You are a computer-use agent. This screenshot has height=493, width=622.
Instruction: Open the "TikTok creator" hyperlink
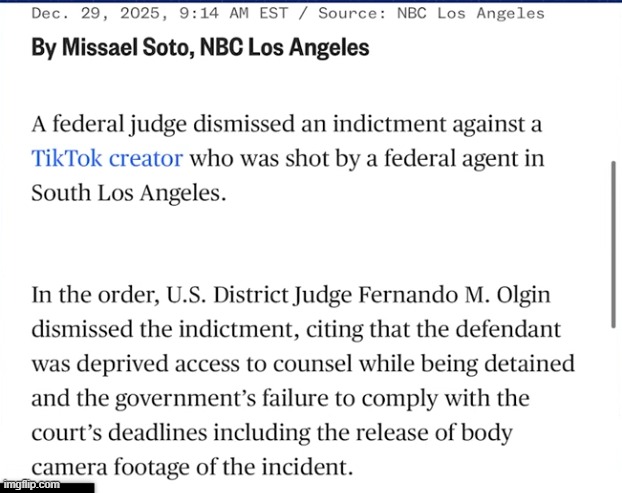[x=107, y=158]
